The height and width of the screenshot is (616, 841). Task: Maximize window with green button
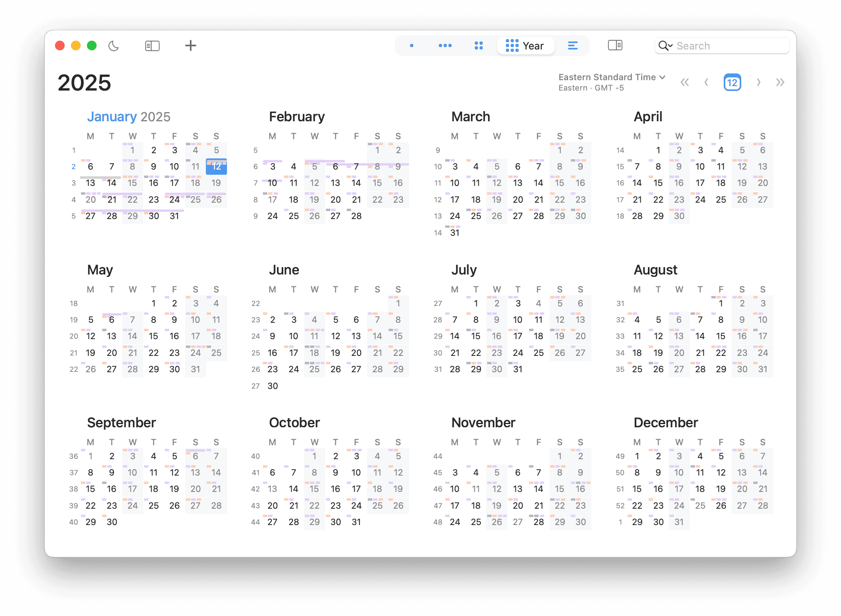pyautogui.click(x=92, y=45)
